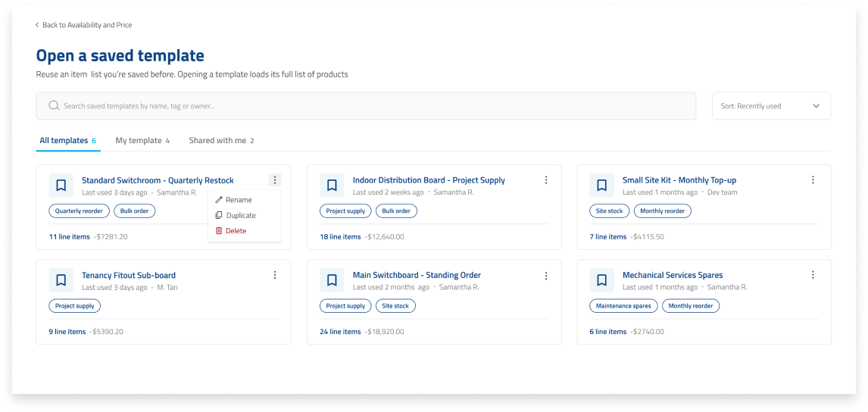
Task: Click the Bulk order tag on Indoor Distribution card
Action: [x=396, y=211]
